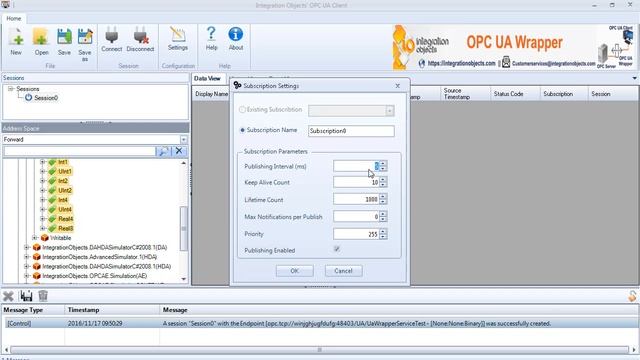Open the Settings ribbon icon
The height and width of the screenshot is (360, 640).
tap(178, 35)
